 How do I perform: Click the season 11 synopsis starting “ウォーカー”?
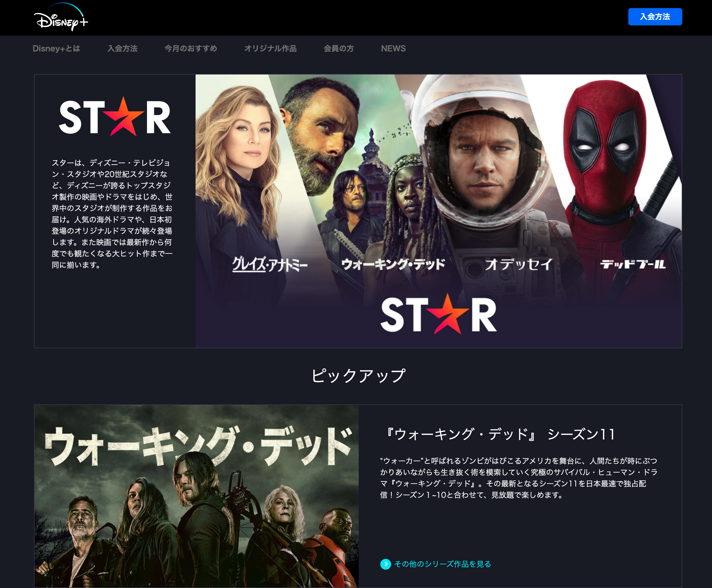519,478
